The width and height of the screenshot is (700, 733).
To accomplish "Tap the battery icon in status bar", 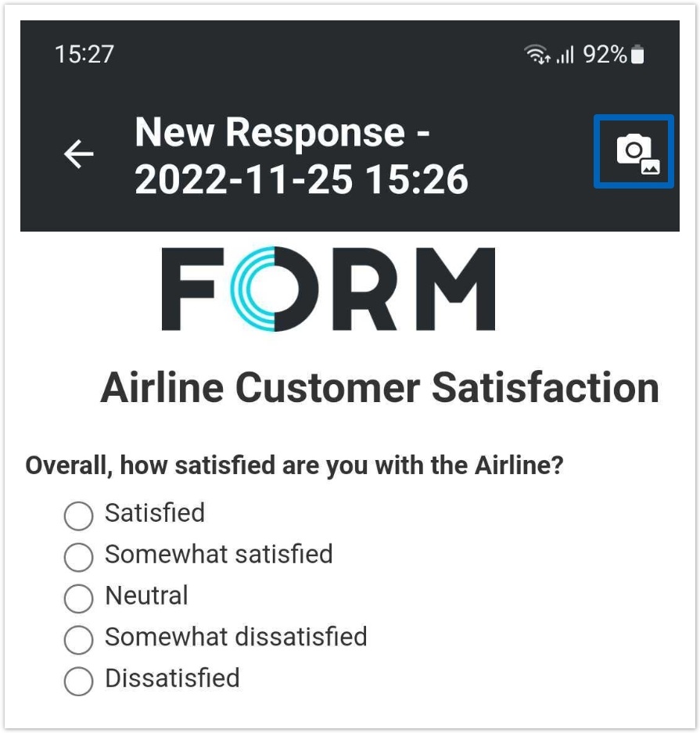I will tap(637, 55).
